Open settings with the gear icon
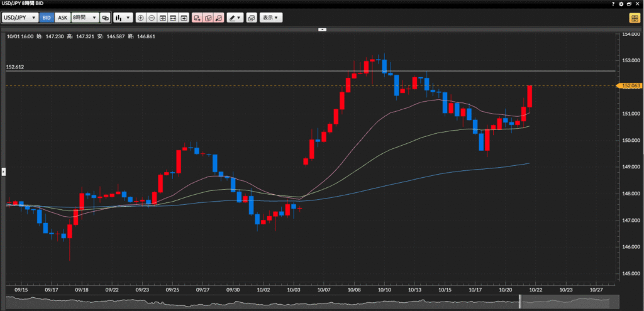The image size is (644, 311). pyautogui.click(x=621, y=4)
